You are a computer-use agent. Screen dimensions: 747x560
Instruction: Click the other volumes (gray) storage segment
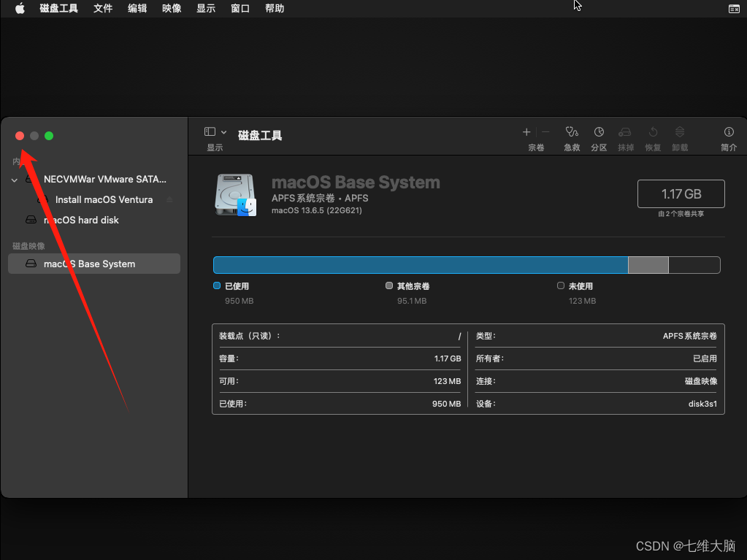click(648, 265)
